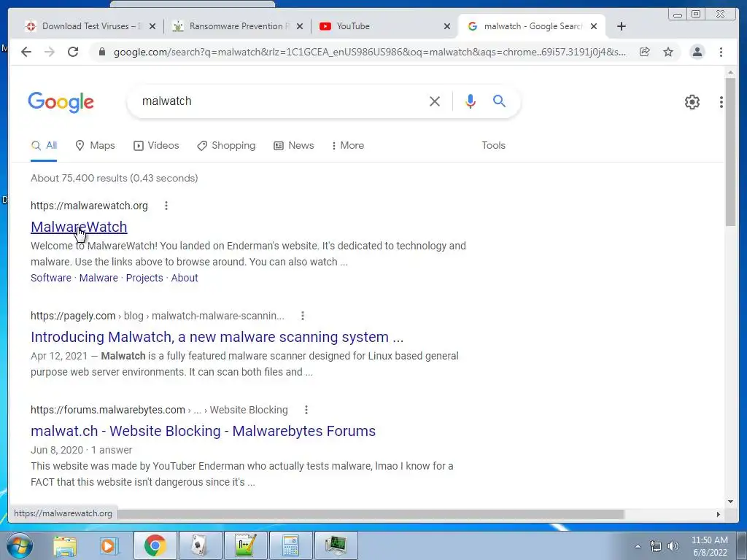Open the Projects sitelink
The height and width of the screenshot is (560, 747).
point(144,278)
